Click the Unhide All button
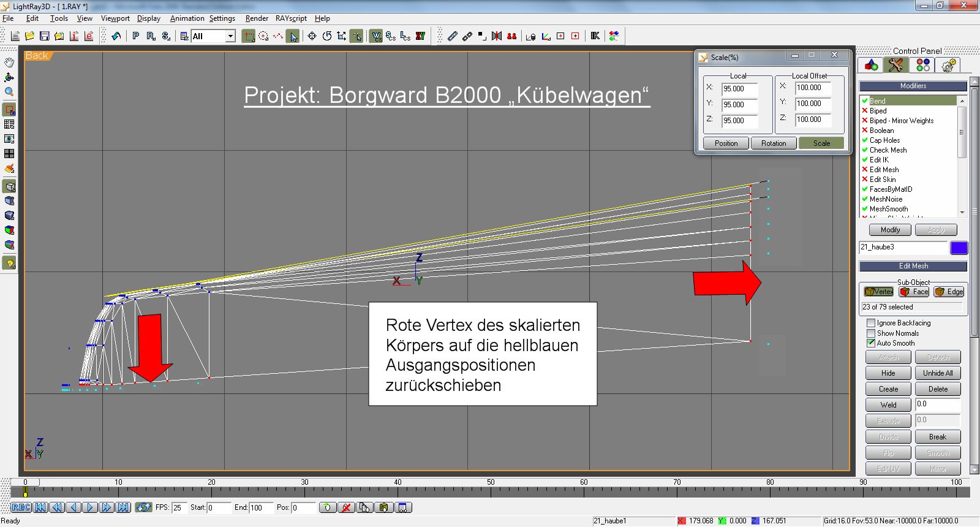The width and height of the screenshot is (980, 527). [x=938, y=373]
